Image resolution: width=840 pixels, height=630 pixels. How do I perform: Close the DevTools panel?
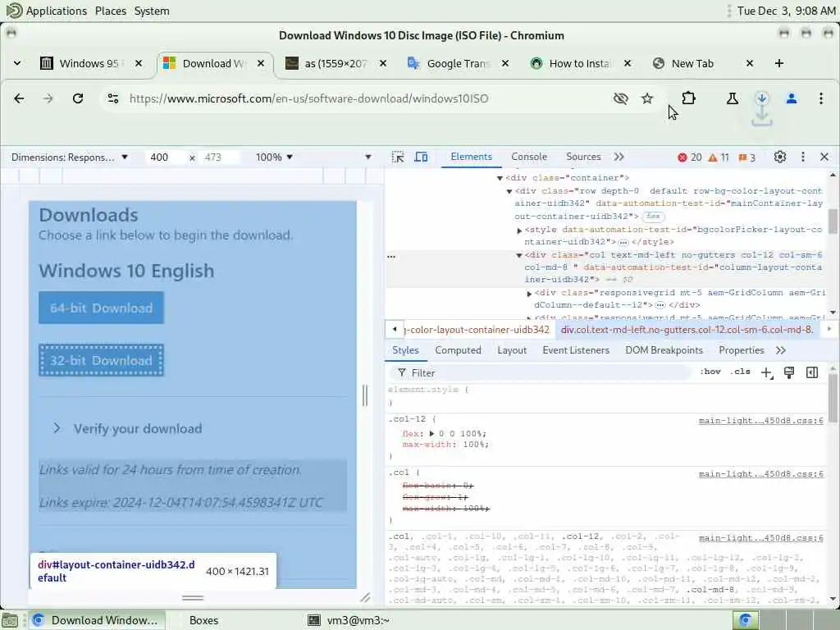824,157
